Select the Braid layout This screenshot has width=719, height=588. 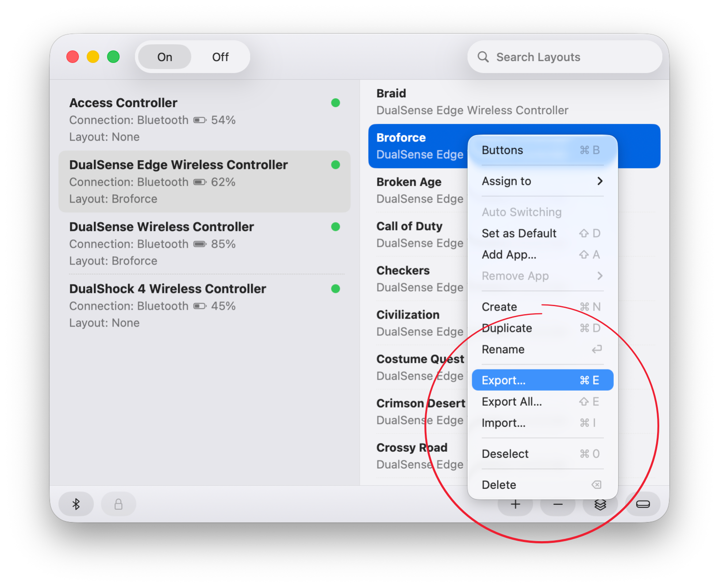pyautogui.click(x=514, y=102)
